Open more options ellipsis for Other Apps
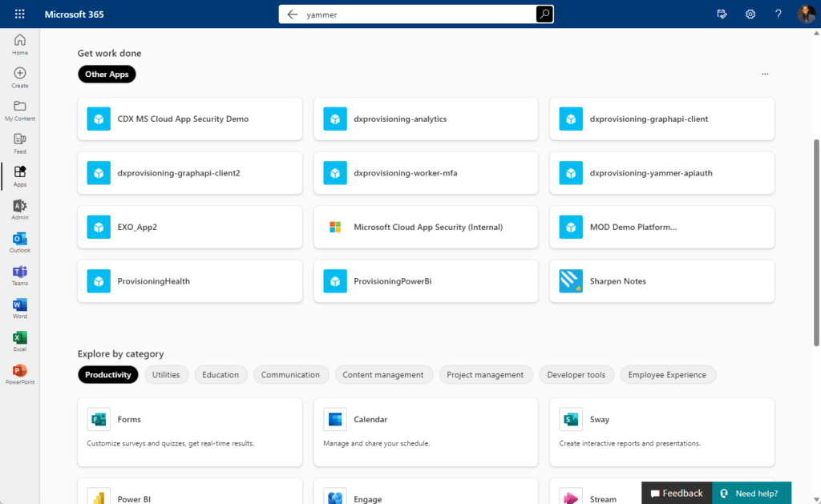This screenshot has width=821, height=504. [x=765, y=75]
